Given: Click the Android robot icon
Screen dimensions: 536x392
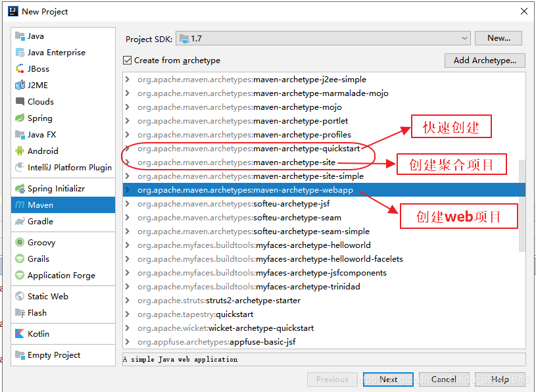Looking at the screenshot, I should [x=20, y=151].
